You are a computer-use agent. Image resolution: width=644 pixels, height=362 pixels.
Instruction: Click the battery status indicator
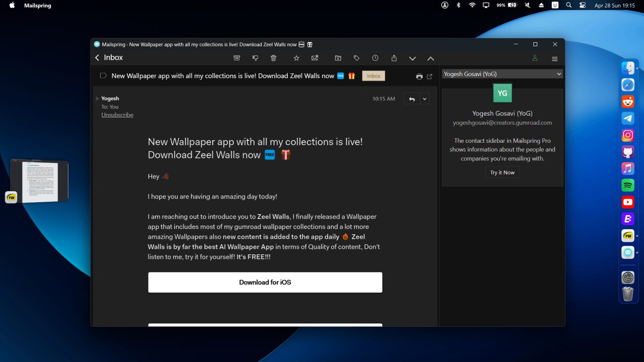coord(507,5)
